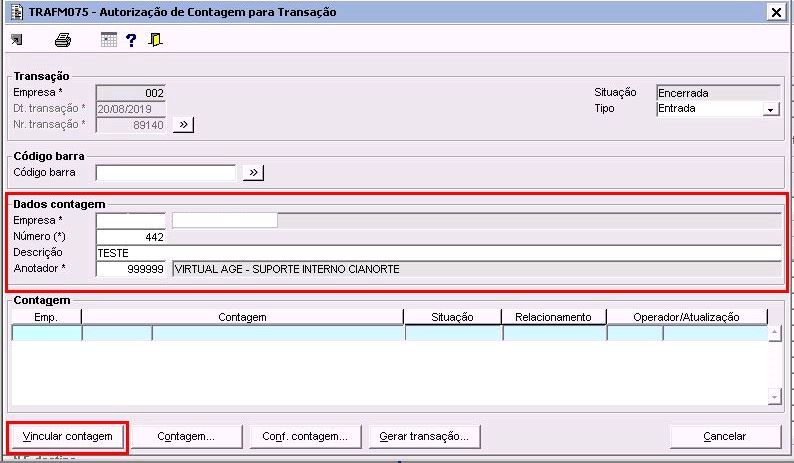This screenshot has width=794, height=463.
Task: Open the Tipo dropdown showing Entrada
Action: pos(771,109)
